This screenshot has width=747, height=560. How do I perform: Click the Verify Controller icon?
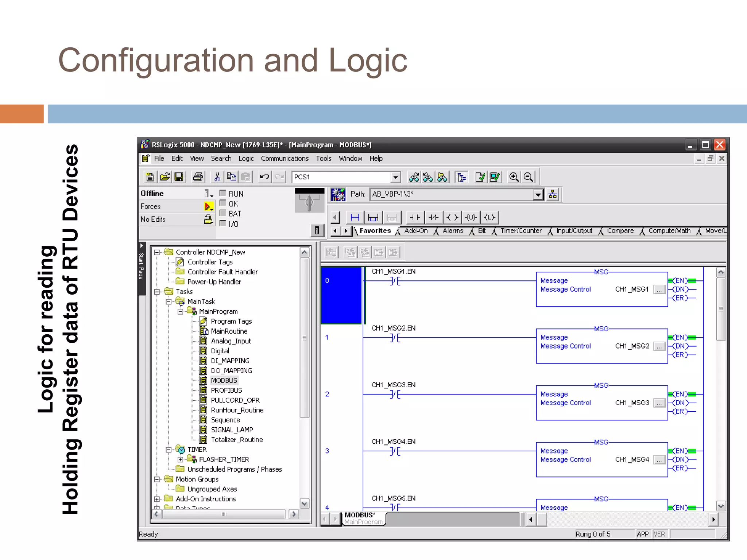(495, 177)
